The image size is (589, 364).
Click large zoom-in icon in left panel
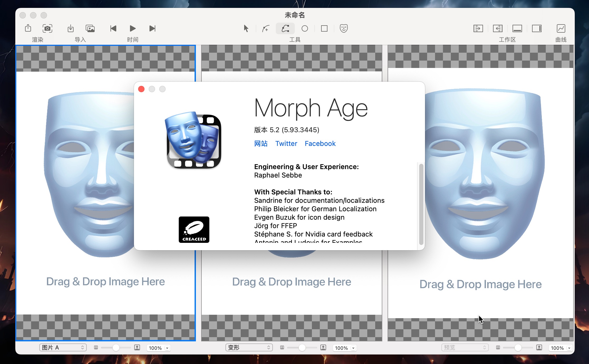(x=137, y=348)
